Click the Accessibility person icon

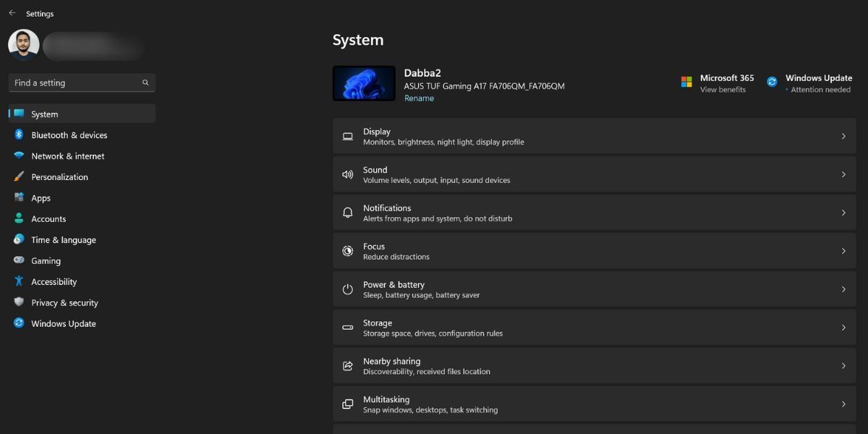[19, 281]
